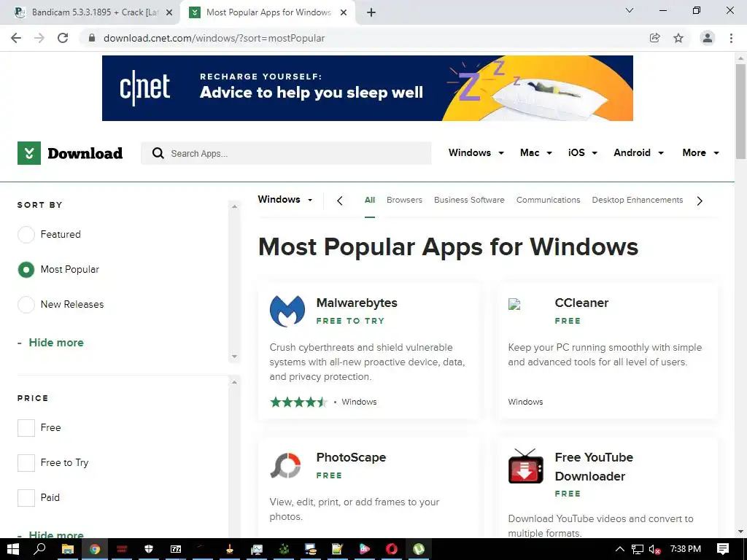Open File Explorer from the taskbar
Image resolution: width=747 pixels, height=560 pixels.
click(x=68, y=549)
